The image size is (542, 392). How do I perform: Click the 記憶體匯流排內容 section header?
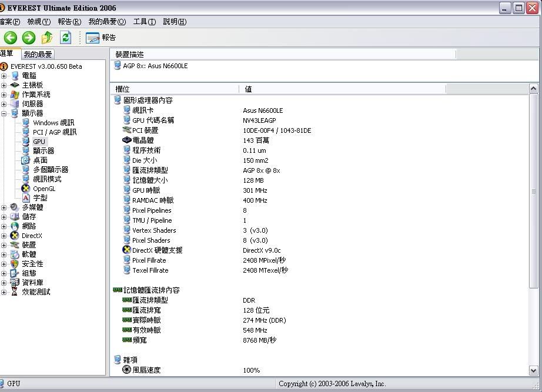tap(152, 290)
